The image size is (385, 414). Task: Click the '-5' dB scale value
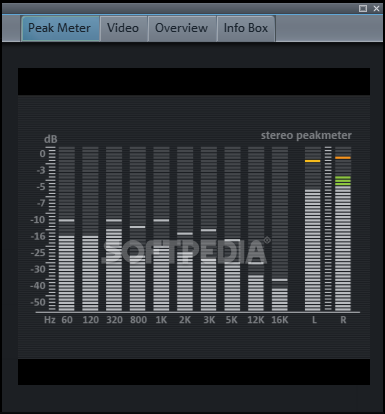40,187
